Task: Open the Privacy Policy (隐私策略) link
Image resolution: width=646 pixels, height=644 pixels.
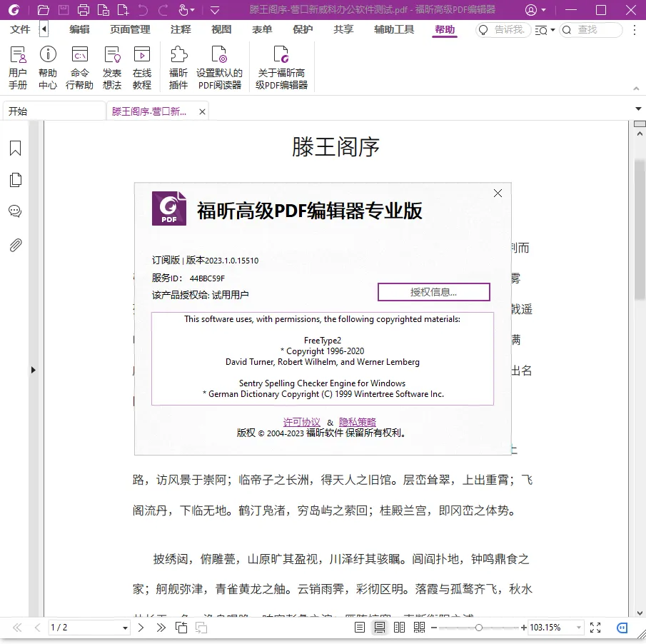Action: [x=357, y=423]
